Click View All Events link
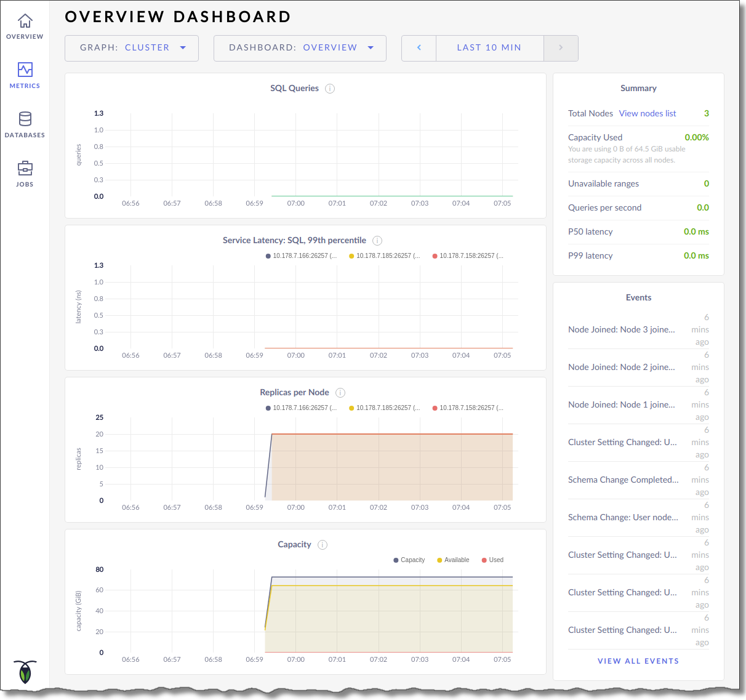This screenshot has width=746, height=700. (x=638, y=661)
